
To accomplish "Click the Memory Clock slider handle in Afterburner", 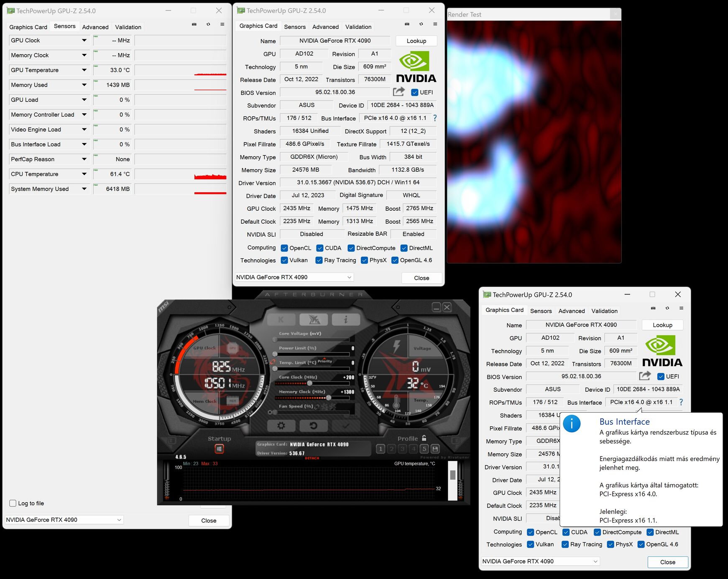I will pos(329,398).
